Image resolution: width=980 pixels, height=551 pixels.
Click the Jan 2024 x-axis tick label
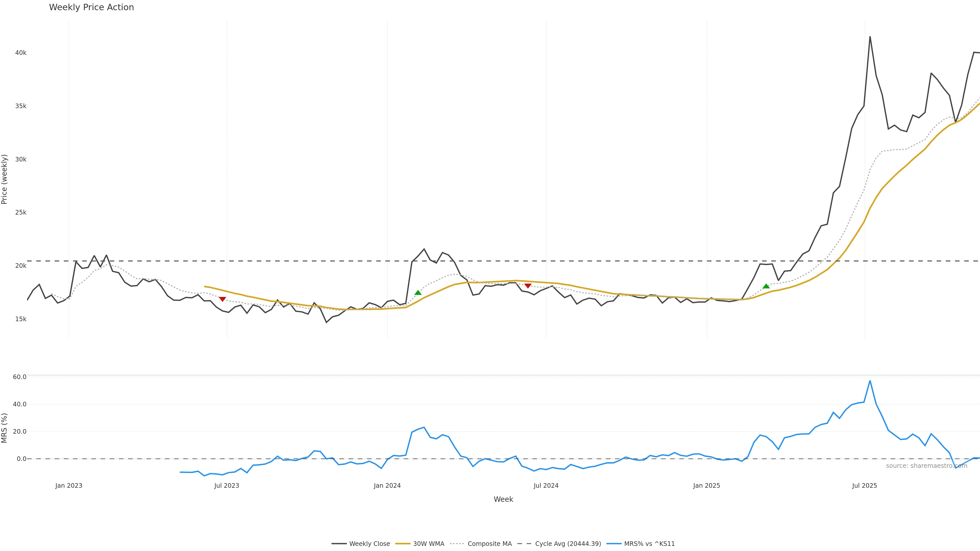pos(387,486)
